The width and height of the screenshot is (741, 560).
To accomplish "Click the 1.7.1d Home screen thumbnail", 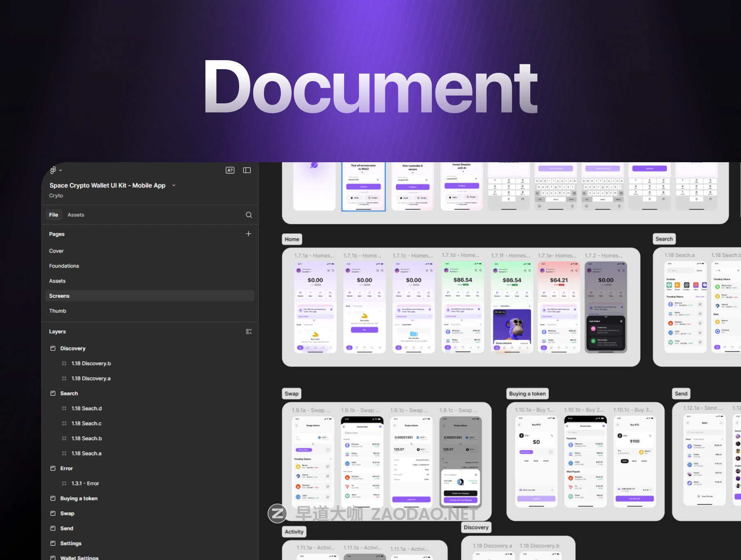I will click(463, 307).
